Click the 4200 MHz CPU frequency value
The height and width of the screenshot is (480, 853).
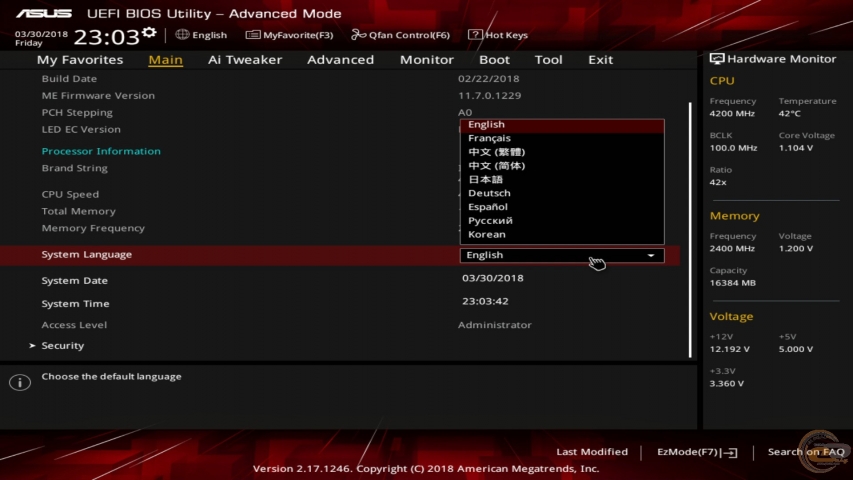pos(732,114)
